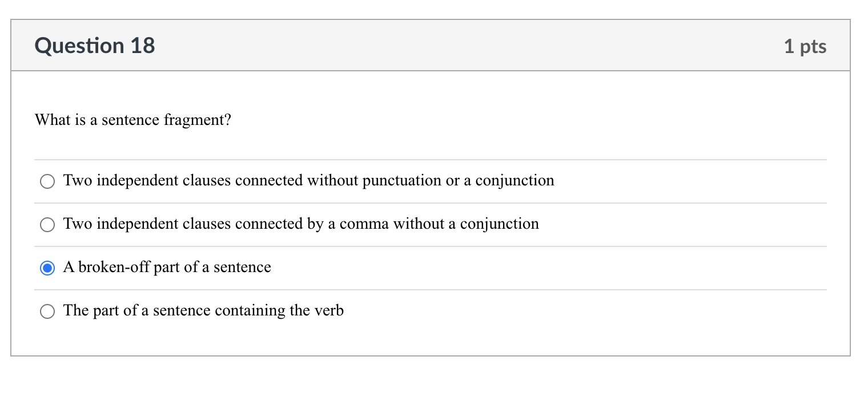
Task: Click the currently selected blue radio button
Action: (x=47, y=268)
